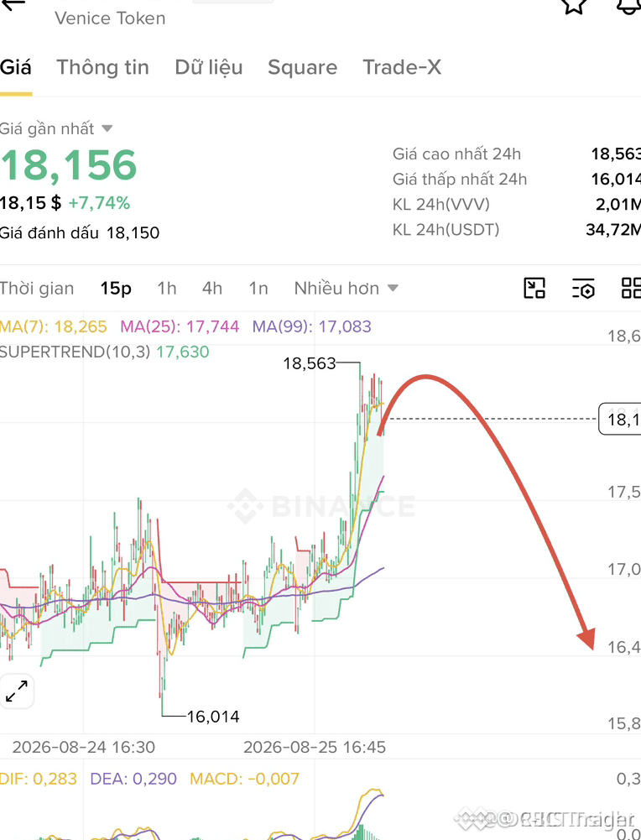641x840 pixels.
Task: Open the price alert bell
Action: [x=628, y=5]
